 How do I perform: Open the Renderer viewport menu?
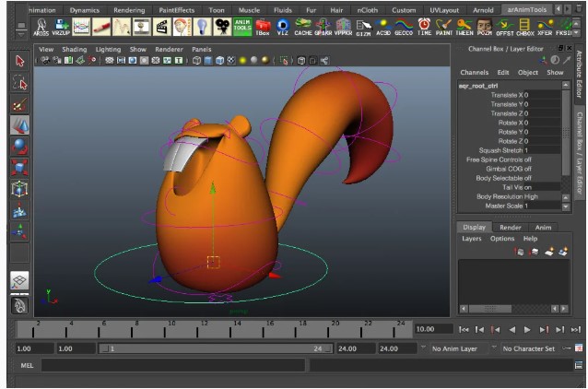pyautogui.click(x=170, y=49)
